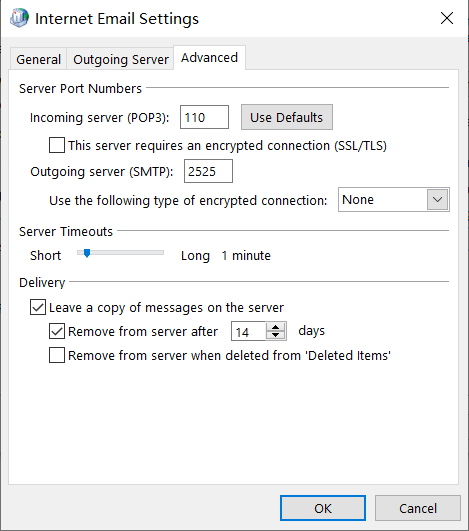The image size is (469, 531).
Task: Open the Outgoing Server tab
Action: click(121, 59)
